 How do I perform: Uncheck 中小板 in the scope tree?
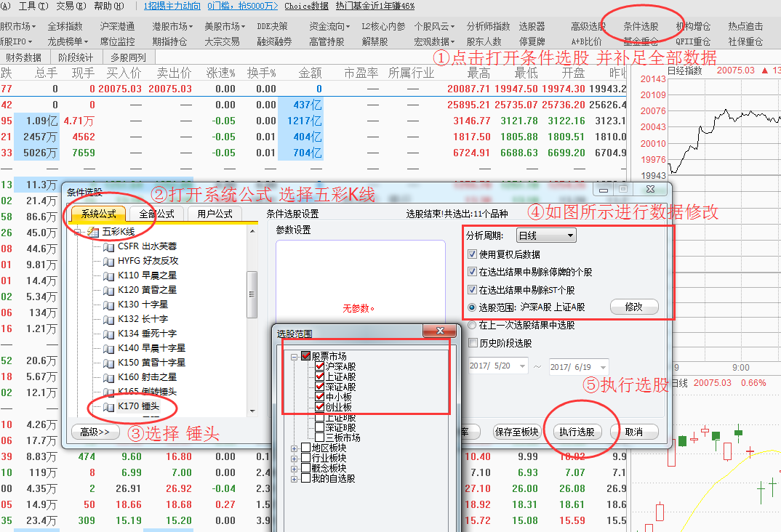coord(320,397)
